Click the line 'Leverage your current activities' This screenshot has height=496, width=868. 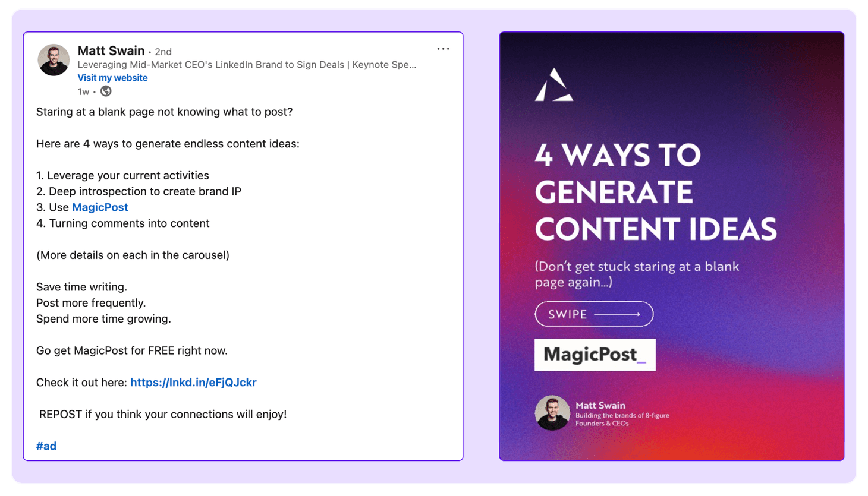(x=122, y=176)
